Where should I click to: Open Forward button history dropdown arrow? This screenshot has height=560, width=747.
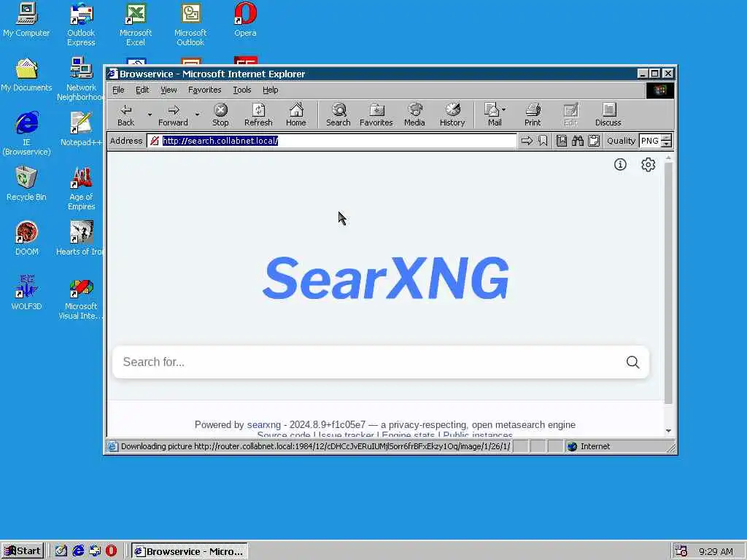[x=197, y=114]
